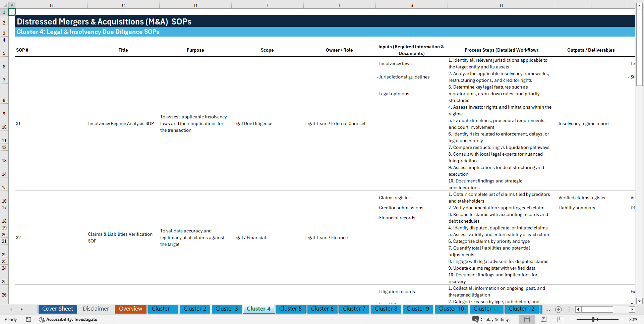Viewport: 644px width, 324px height.
Task: Open the hidden sheets ellipsis icon
Action: (548, 310)
